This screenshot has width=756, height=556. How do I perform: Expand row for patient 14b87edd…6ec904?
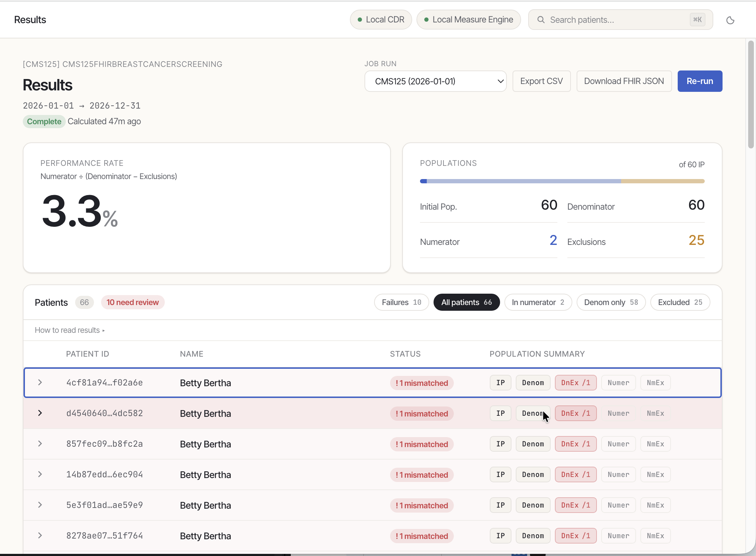[40, 474]
